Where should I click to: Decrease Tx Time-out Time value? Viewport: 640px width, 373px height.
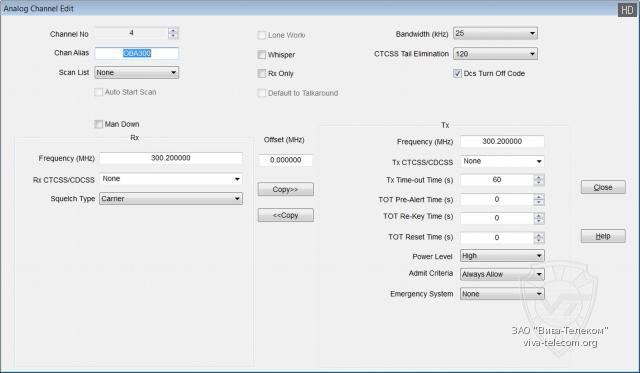539,183
